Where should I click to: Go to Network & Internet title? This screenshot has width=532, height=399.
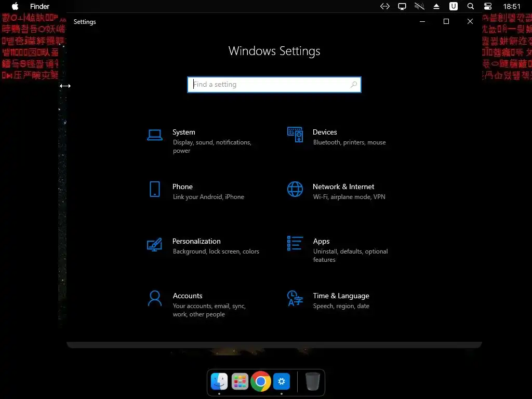tap(343, 187)
